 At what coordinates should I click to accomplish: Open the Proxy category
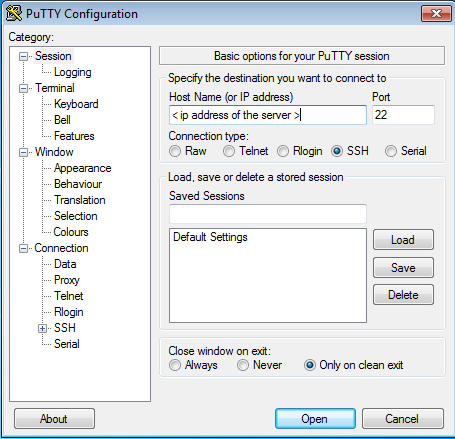pos(67,280)
